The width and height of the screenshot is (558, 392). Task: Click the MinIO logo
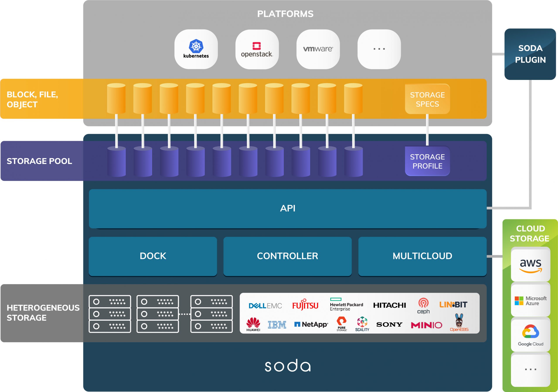tap(426, 325)
